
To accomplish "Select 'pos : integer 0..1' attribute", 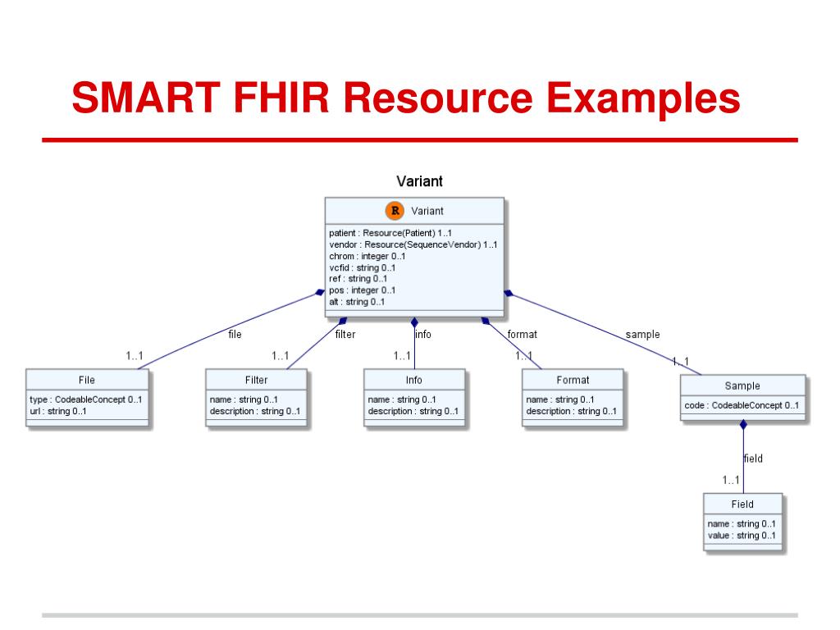I will tap(362, 290).
